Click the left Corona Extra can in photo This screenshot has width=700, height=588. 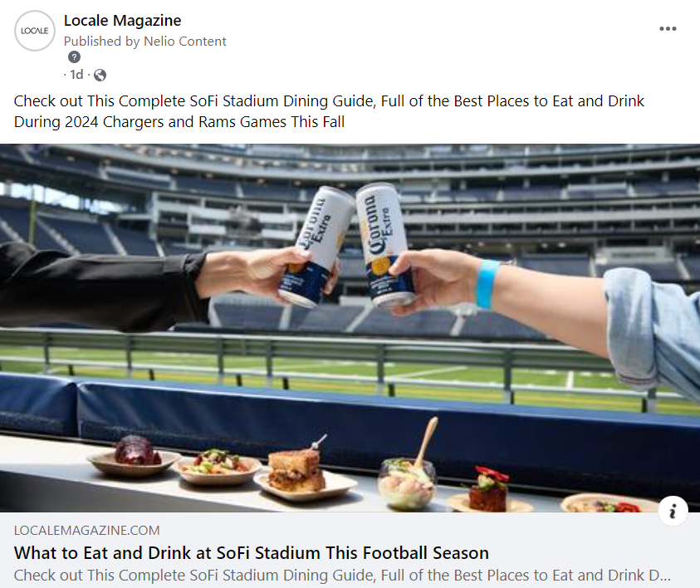point(314,245)
